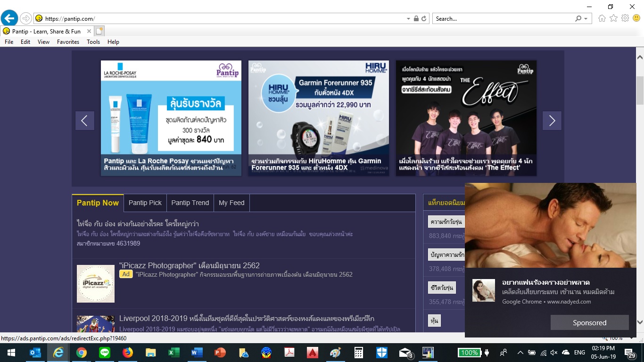644x362 pixels.
Task: Open the Edit menu
Action: (x=25, y=42)
